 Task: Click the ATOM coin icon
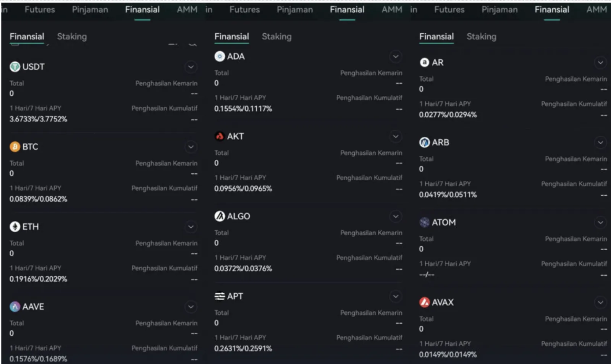click(x=424, y=222)
